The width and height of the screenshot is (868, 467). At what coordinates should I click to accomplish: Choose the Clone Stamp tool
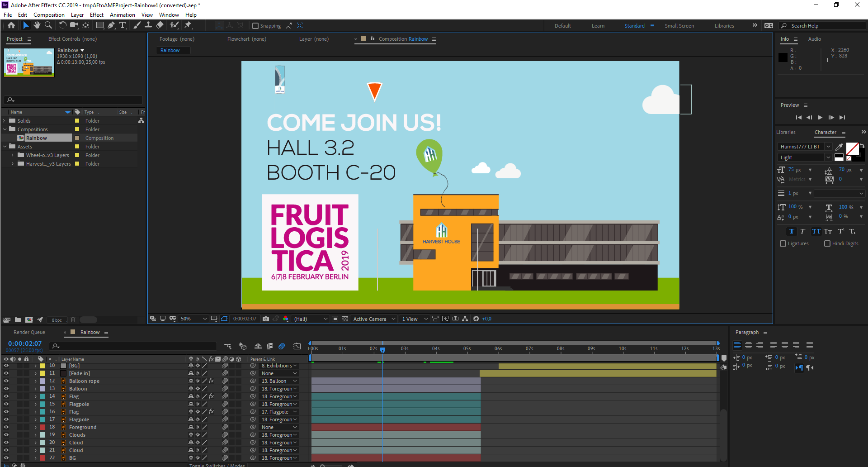[148, 25]
